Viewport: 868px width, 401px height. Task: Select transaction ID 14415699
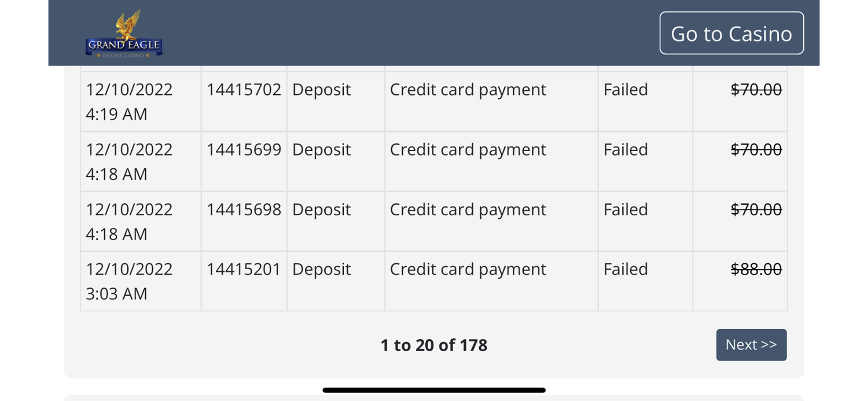244,150
